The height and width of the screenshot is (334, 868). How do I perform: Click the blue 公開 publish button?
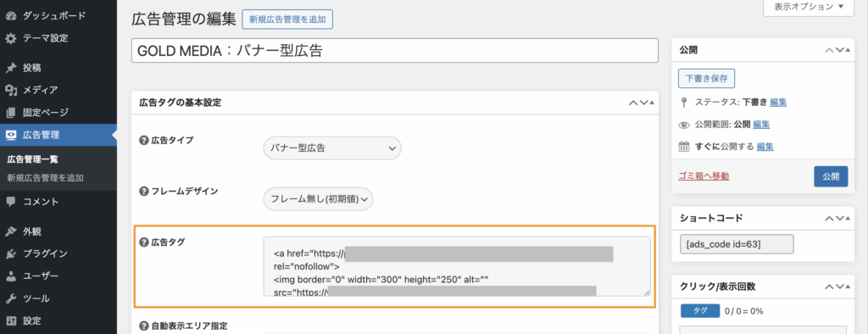coord(831,176)
